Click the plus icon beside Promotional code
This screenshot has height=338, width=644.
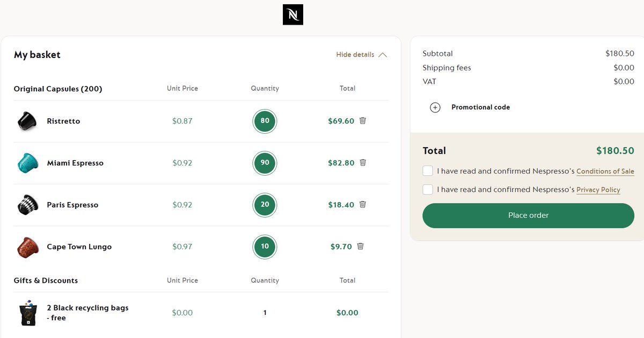[435, 107]
